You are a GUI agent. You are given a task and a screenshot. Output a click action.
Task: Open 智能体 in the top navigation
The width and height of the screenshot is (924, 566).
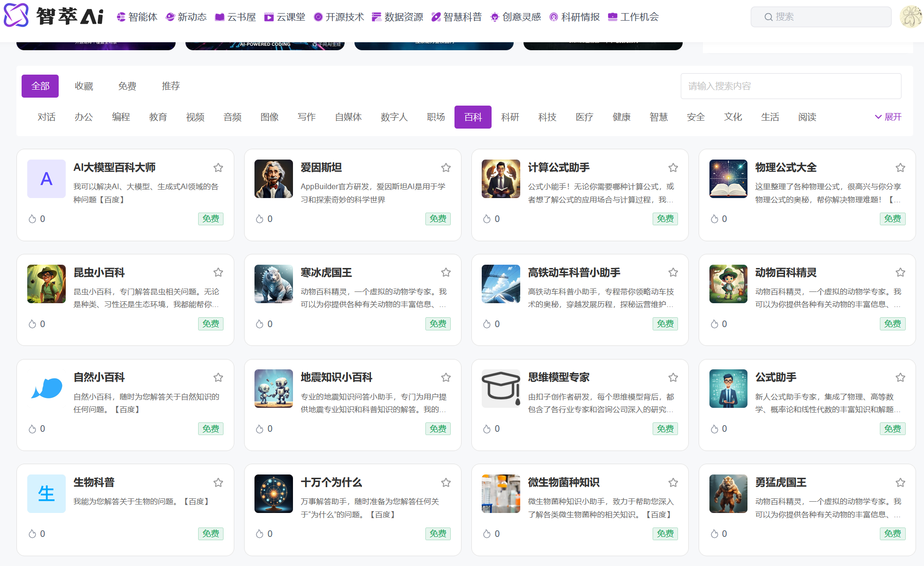tap(137, 17)
